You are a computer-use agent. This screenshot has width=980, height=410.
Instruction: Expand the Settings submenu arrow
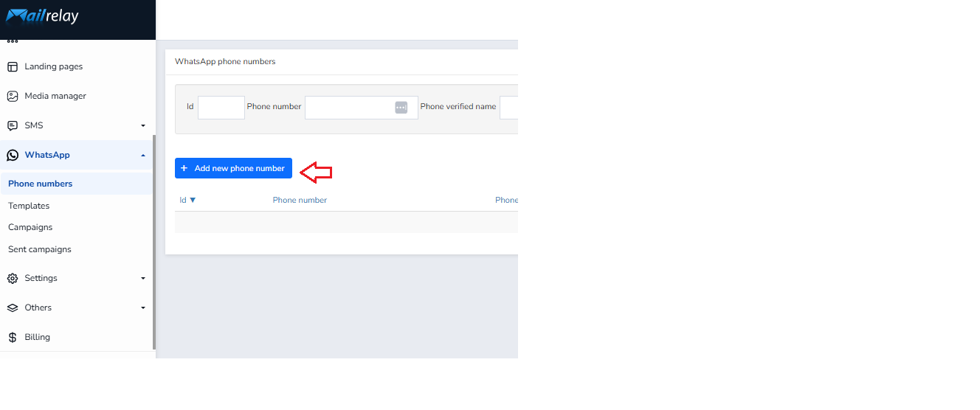[143, 278]
